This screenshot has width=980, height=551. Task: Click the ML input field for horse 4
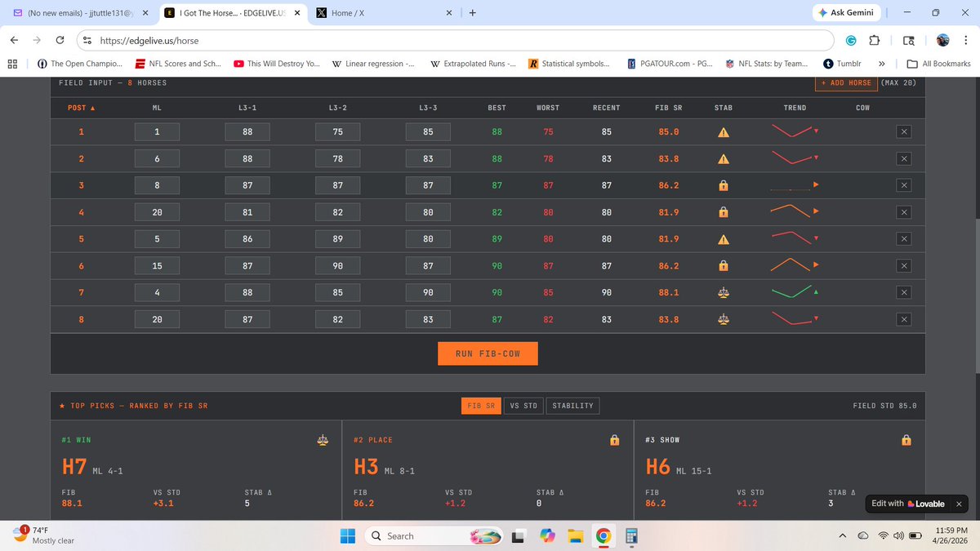156,211
